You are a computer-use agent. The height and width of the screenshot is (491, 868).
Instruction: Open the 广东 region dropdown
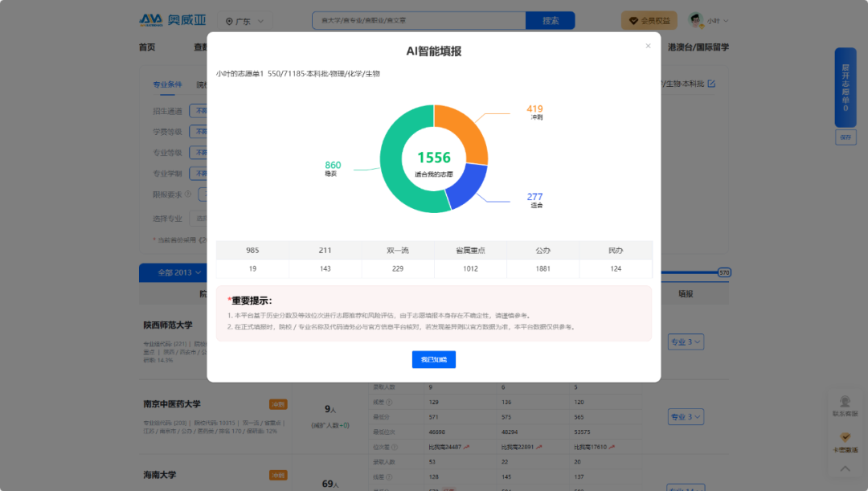(x=245, y=20)
